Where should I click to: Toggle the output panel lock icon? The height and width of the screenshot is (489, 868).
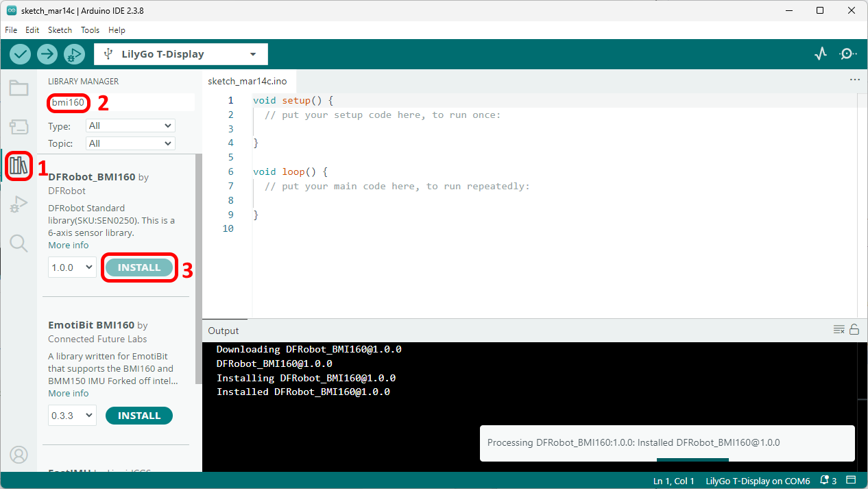854,330
